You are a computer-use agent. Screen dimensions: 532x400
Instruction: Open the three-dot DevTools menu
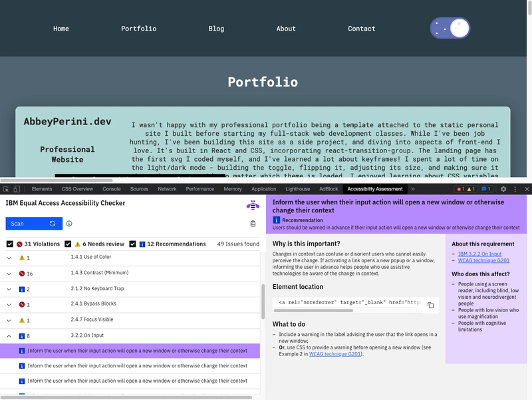pos(515,189)
